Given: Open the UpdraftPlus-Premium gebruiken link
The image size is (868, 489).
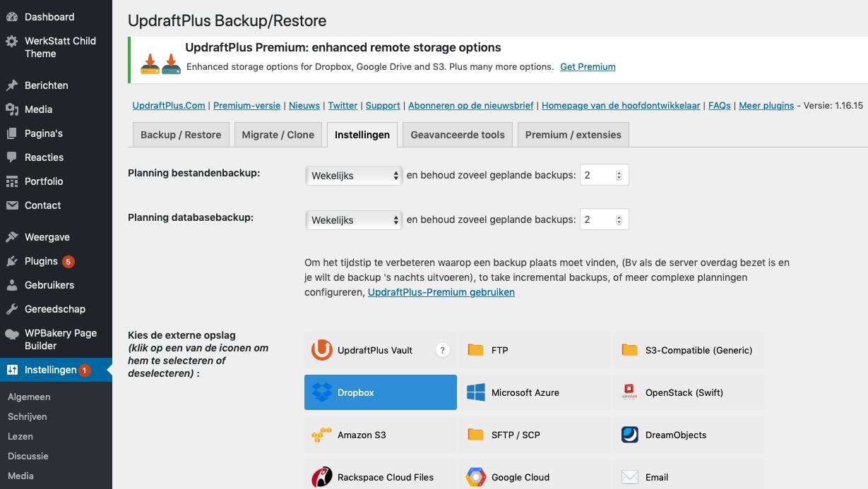Looking at the screenshot, I should (x=441, y=292).
